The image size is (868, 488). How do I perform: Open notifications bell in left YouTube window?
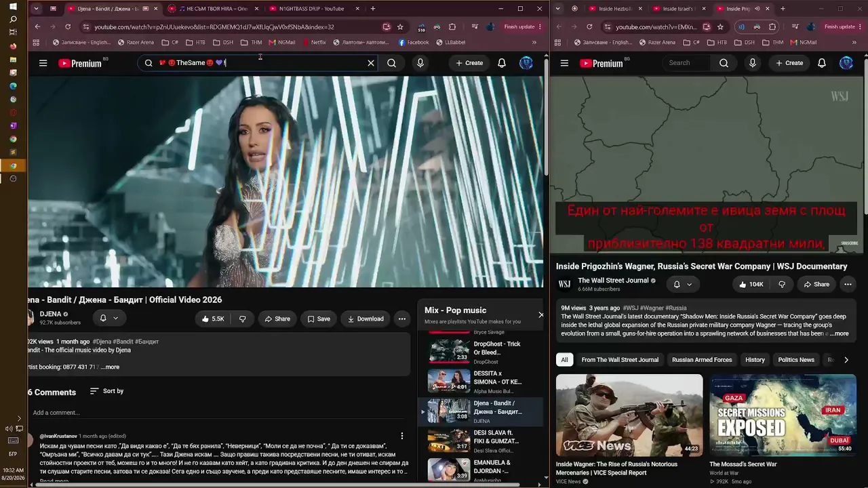click(502, 63)
